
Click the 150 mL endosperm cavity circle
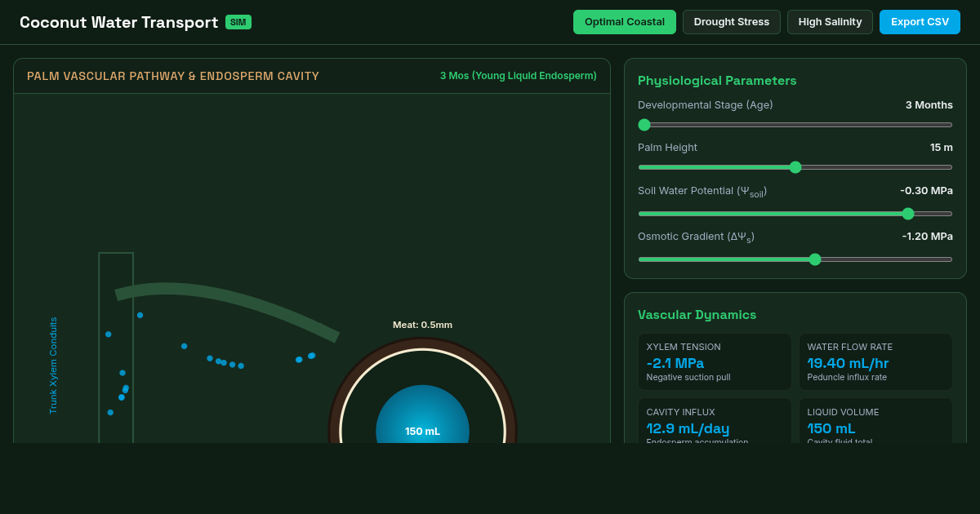(422, 414)
